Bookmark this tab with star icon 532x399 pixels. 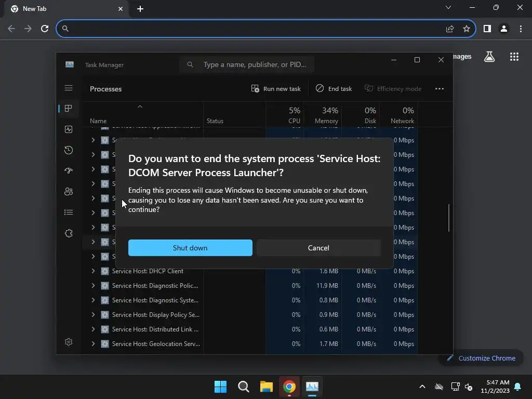(467, 29)
